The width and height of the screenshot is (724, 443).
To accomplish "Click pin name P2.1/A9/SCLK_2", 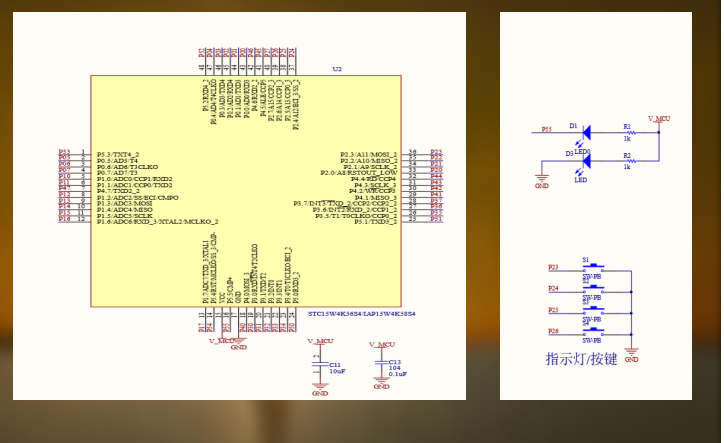I will click(x=370, y=167).
